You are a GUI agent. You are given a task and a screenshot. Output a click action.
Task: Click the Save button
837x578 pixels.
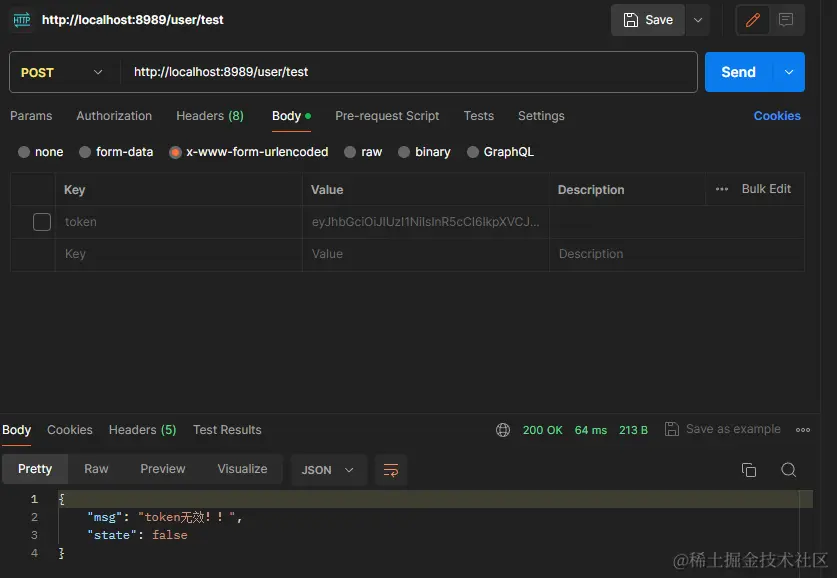click(648, 20)
